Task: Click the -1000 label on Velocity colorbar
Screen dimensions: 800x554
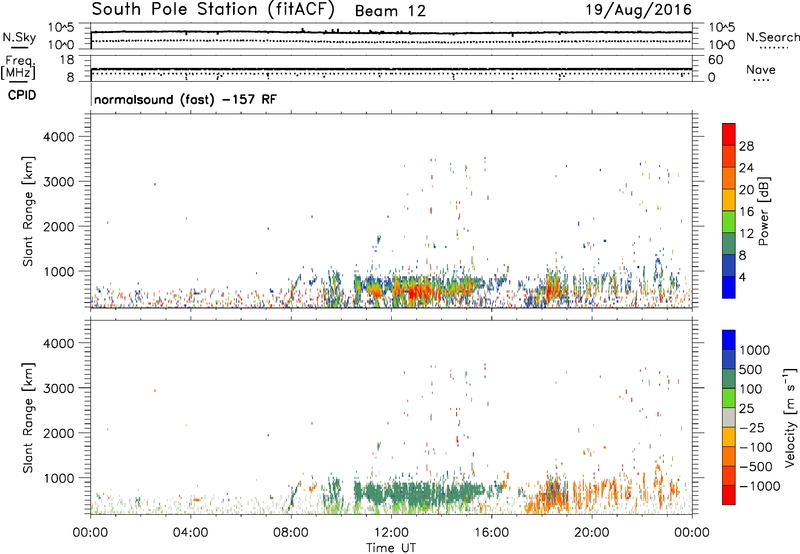Action: 760,486
